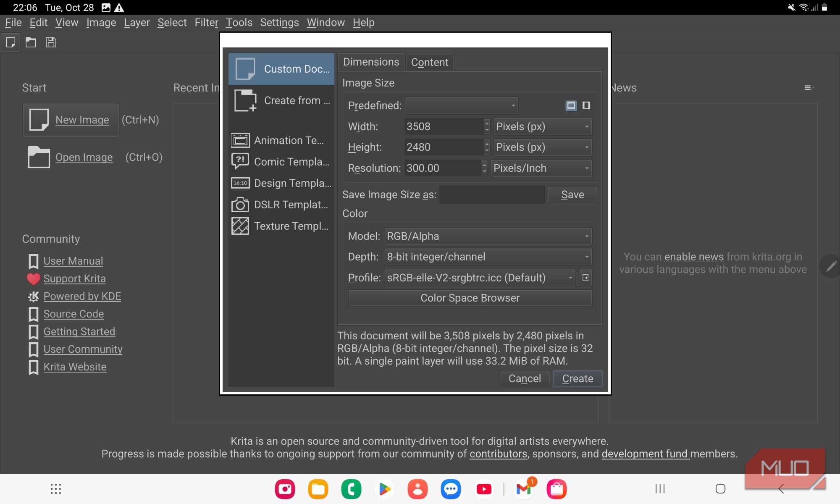Screen dimensions: 840x504
Task: Click the install color profile icon
Action: pyautogui.click(x=585, y=278)
